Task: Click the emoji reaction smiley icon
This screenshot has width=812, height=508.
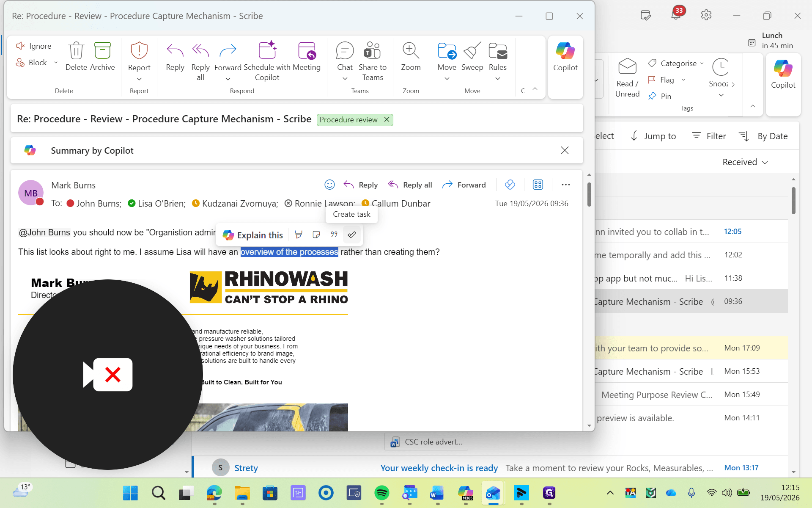Action: tap(329, 185)
